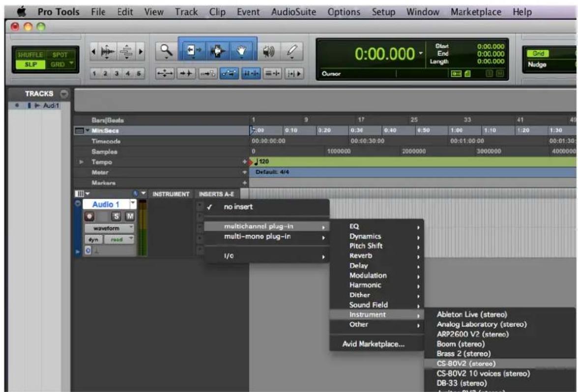Open Tracks list popup menu

(x=64, y=93)
